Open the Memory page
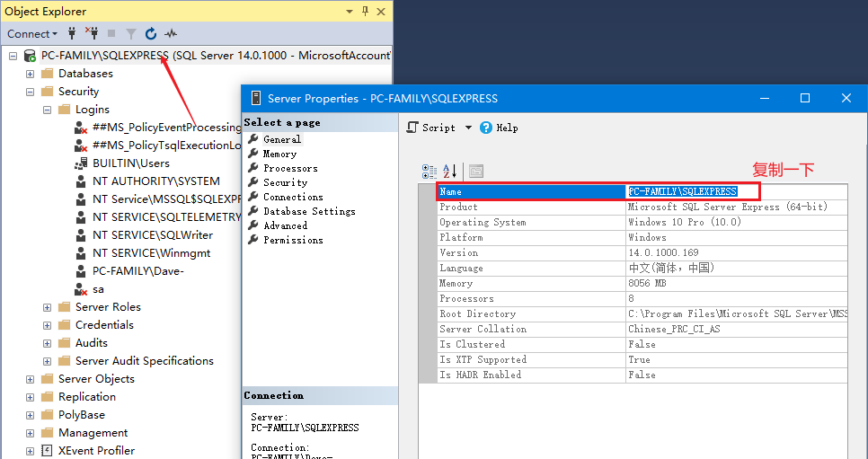 point(279,154)
